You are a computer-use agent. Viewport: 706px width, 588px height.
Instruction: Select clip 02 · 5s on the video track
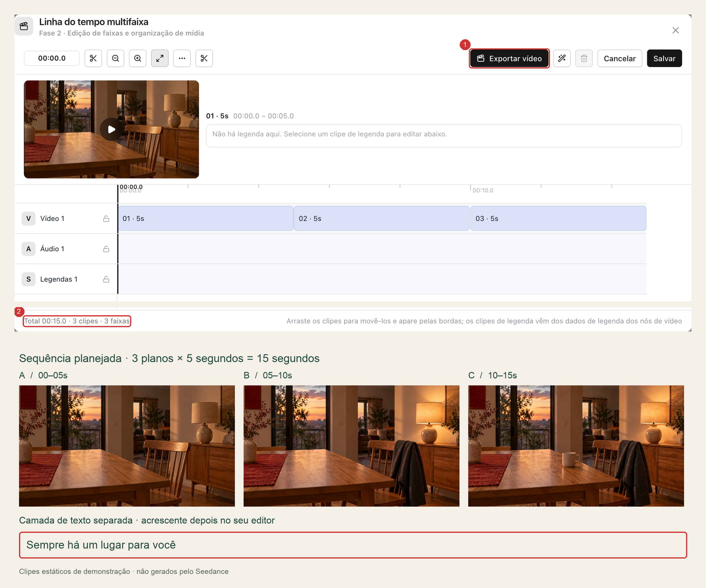[382, 218]
